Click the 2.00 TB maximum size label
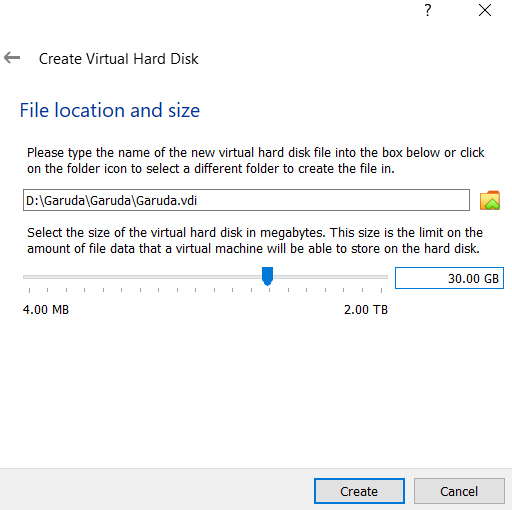The height and width of the screenshot is (510, 512). pos(366,310)
